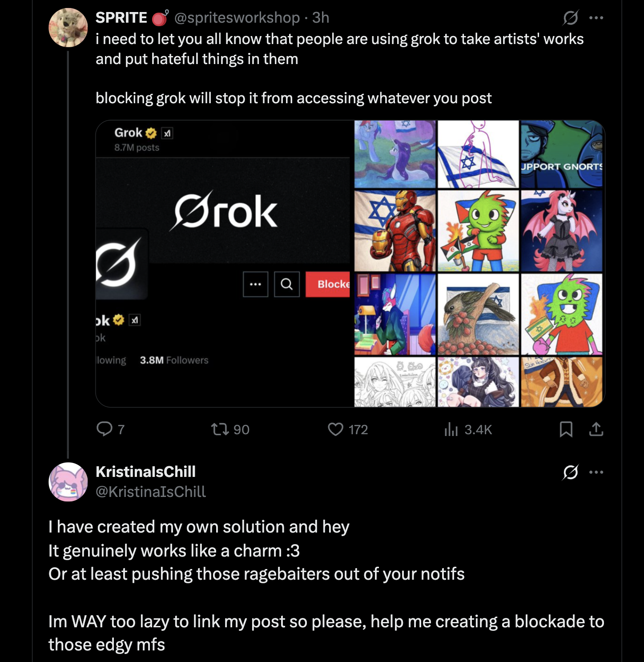
Task: Open the Grok profile screenshot image
Action: pyautogui.click(x=225, y=263)
